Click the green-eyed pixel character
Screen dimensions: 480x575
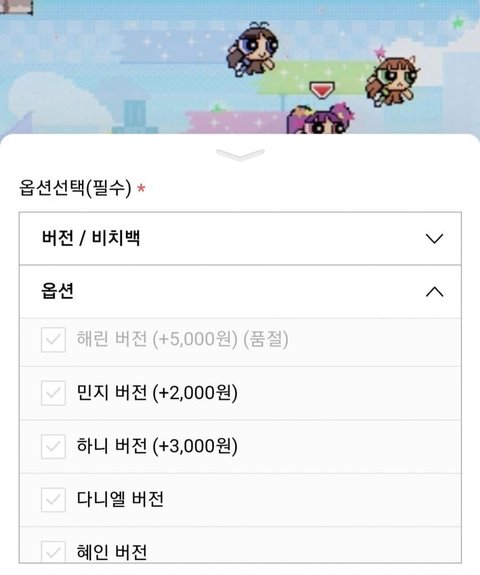click(x=393, y=80)
